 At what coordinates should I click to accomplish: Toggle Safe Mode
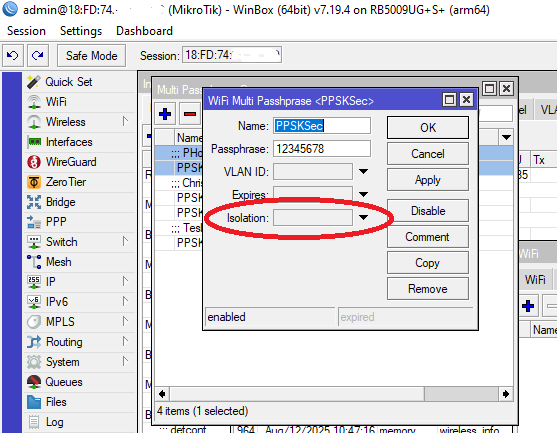coord(91,56)
